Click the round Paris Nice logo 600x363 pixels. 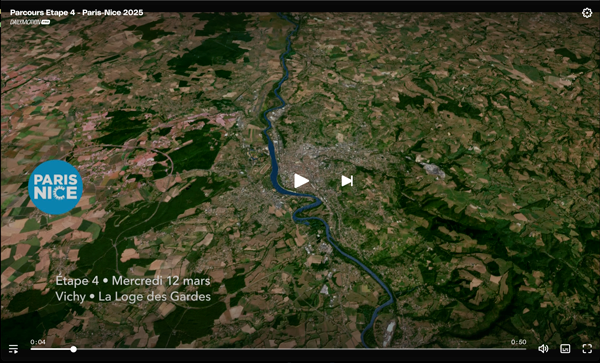(55, 187)
